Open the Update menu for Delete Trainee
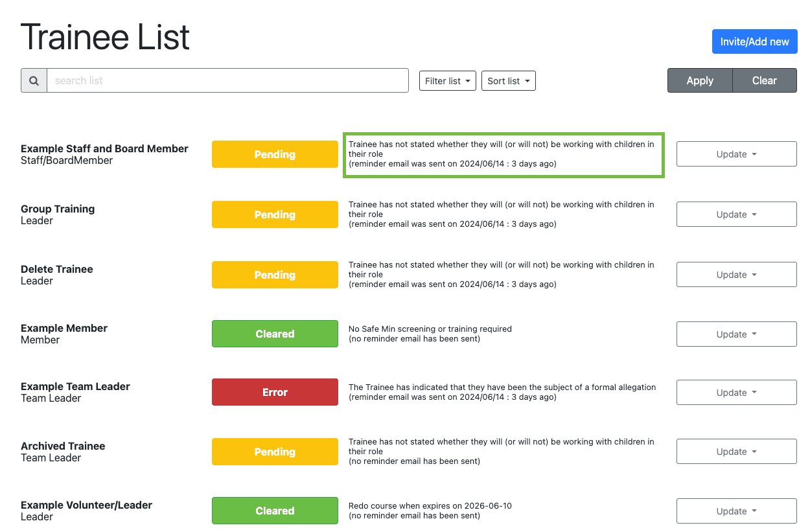The height and width of the screenshot is (532, 810). 736,274
